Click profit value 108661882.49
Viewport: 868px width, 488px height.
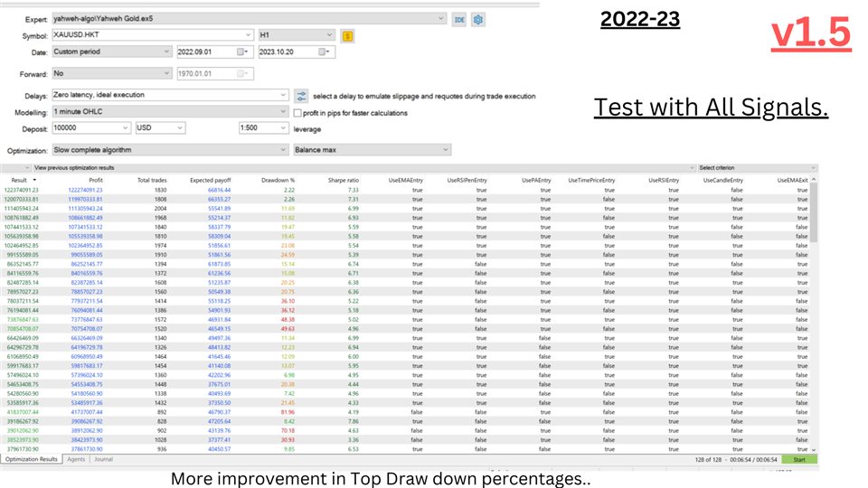tap(85, 218)
